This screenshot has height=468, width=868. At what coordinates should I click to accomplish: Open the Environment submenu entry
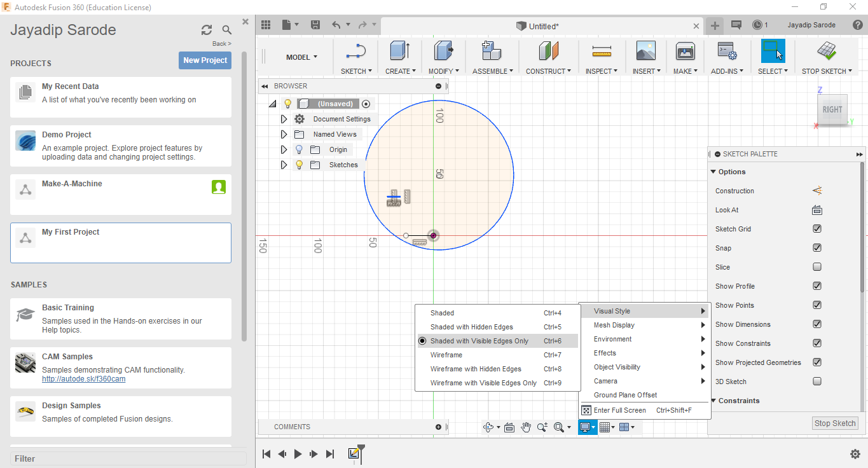point(612,339)
